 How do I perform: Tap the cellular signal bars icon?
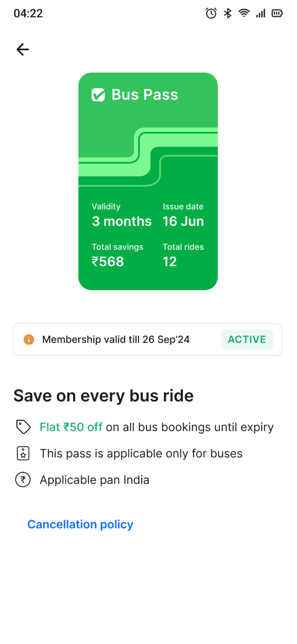pos(261,13)
